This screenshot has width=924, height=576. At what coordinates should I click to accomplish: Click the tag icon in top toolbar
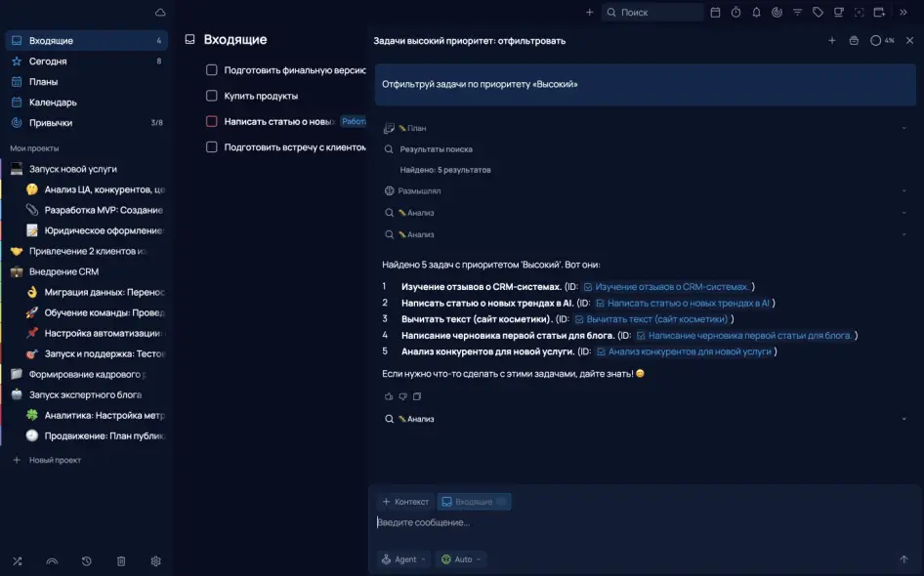(818, 13)
